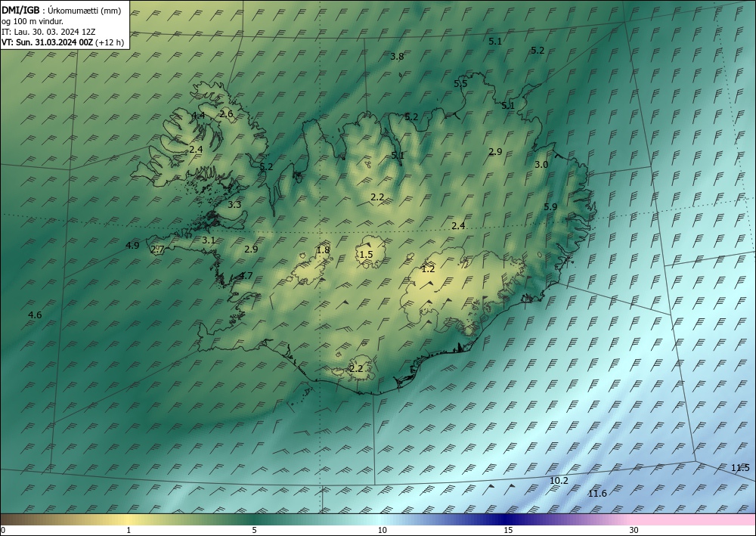This screenshot has height=536, width=756.
Task: Click the 4.6 value over the ocean
Action: pos(35,315)
